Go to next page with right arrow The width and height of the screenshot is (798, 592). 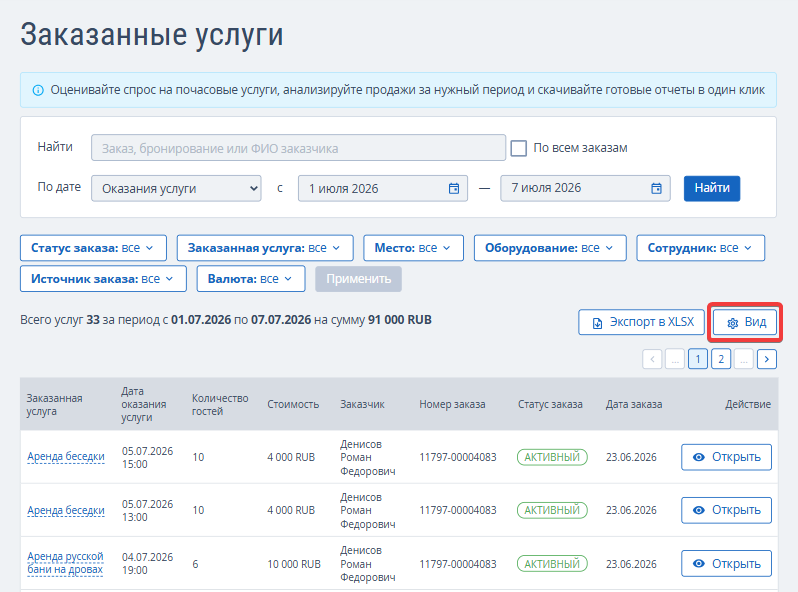point(766,359)
